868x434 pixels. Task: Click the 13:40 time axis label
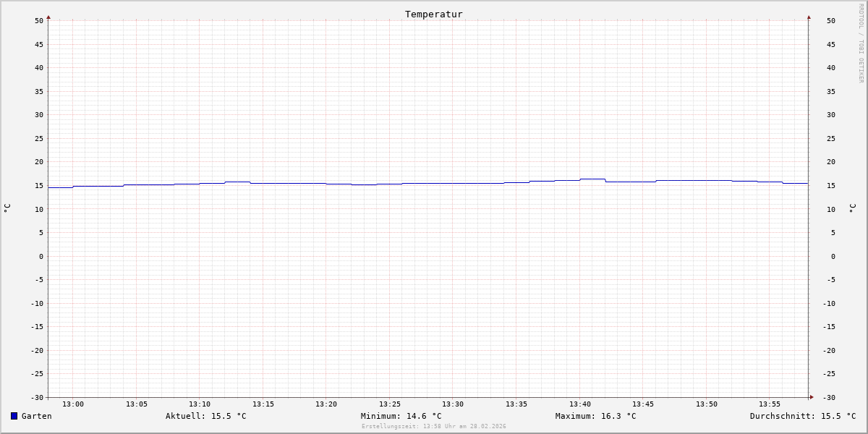coord(580,404)
